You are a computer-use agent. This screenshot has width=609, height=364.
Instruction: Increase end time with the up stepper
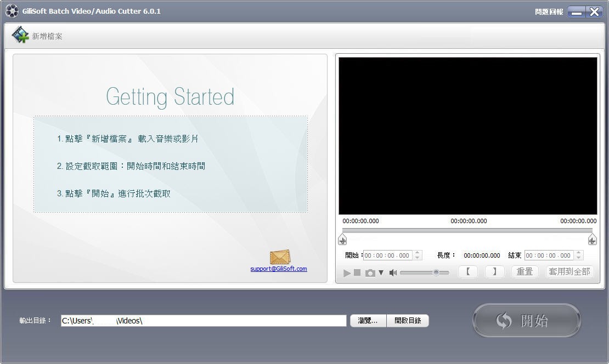[x=579, y=253]
